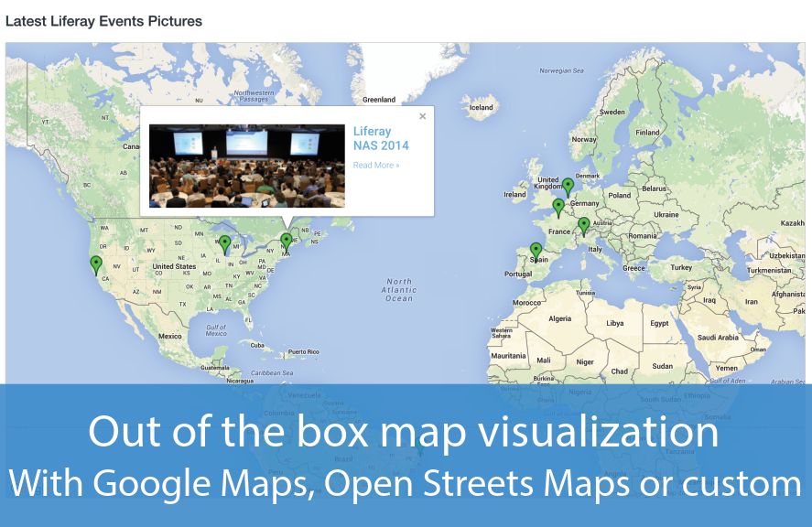Click the green map marker in California
812x527 pixels.
coord(96,264)
